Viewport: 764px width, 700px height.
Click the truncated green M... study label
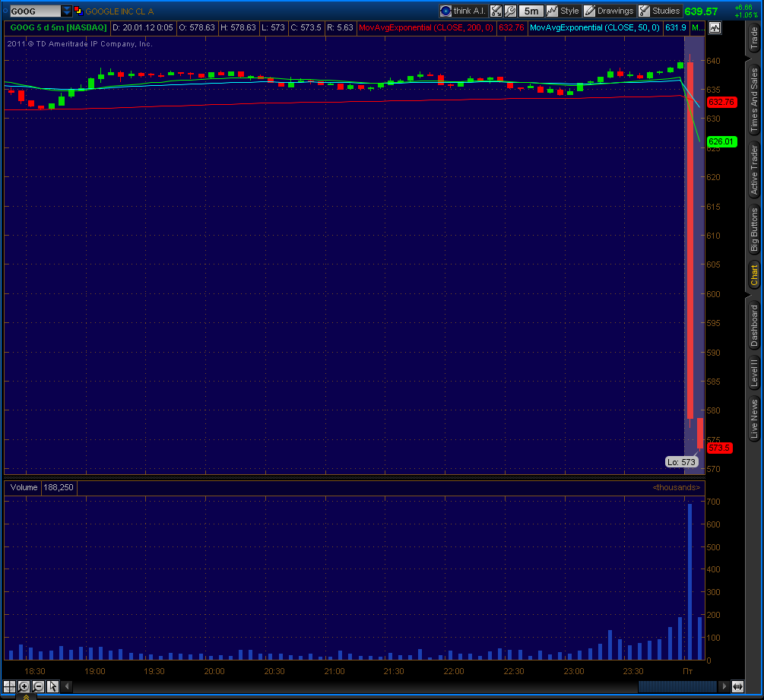tap(698, 28)
